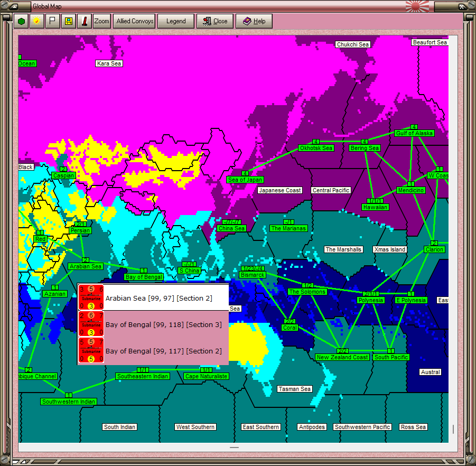Click the South Pacific area label
Viewport: 476px width, 466px height.
coord(391,357)
